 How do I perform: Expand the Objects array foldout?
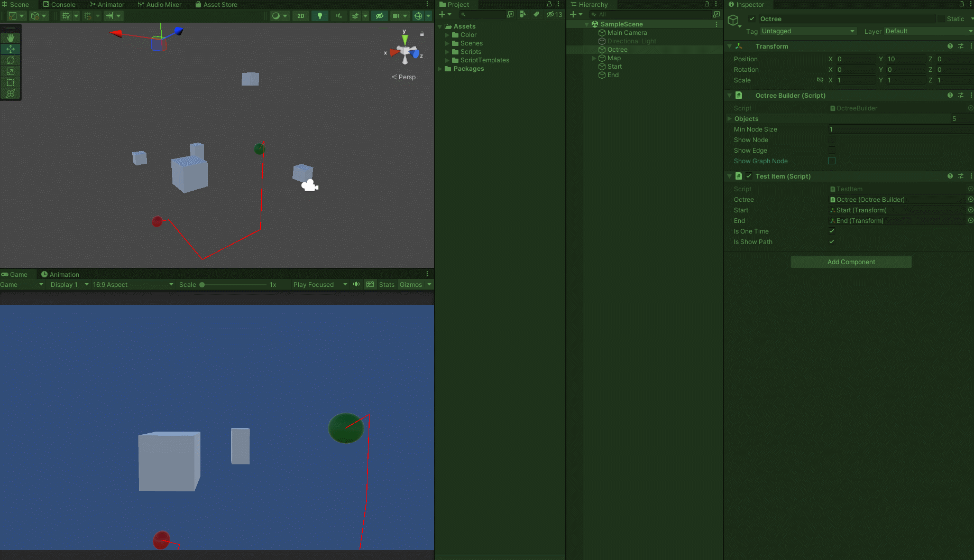tap(730, 118)
